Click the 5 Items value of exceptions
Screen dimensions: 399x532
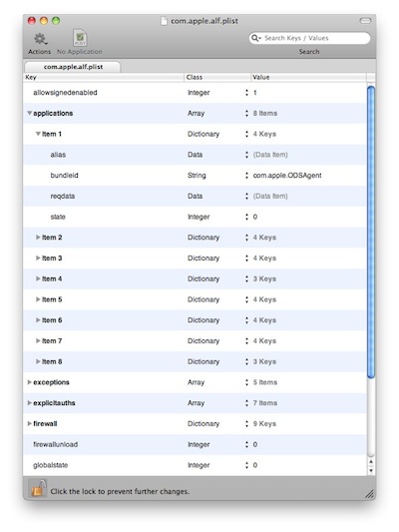[265, 382]
